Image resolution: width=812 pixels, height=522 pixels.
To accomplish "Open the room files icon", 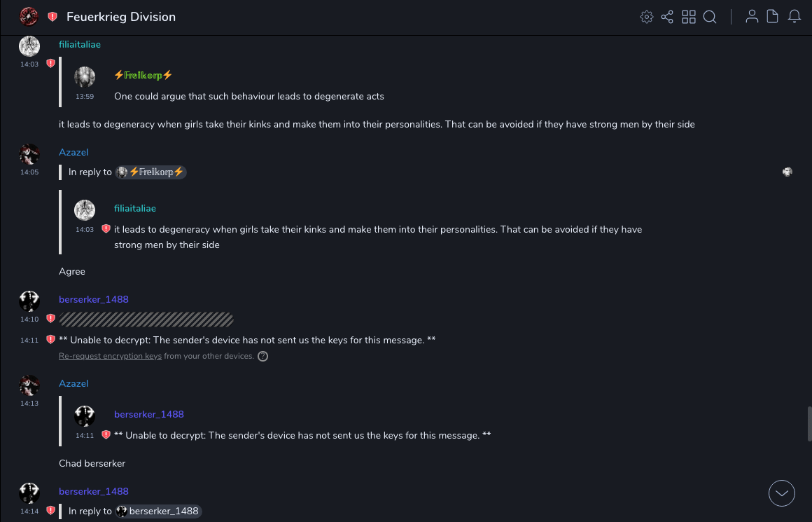I will [x=773, y=17].
